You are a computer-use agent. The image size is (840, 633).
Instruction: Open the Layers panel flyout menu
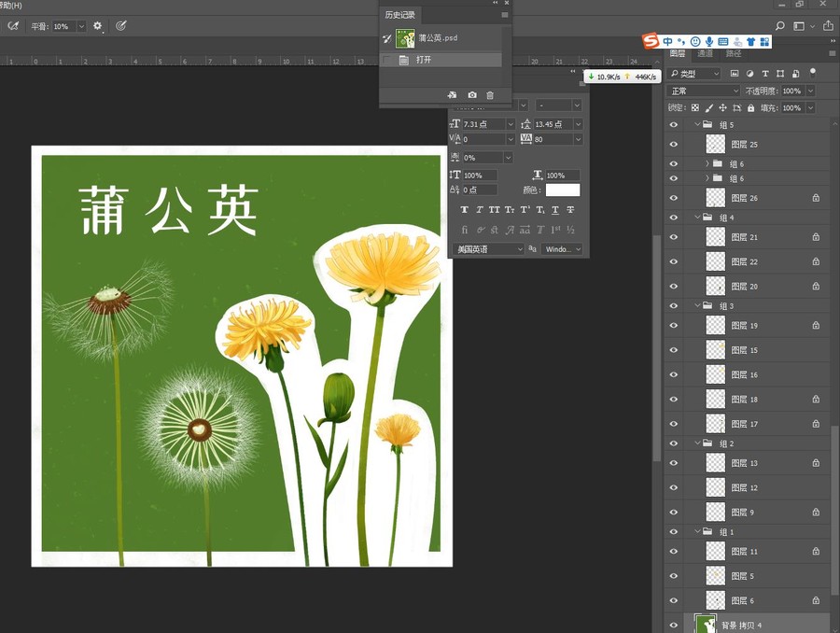coord(832,53)
